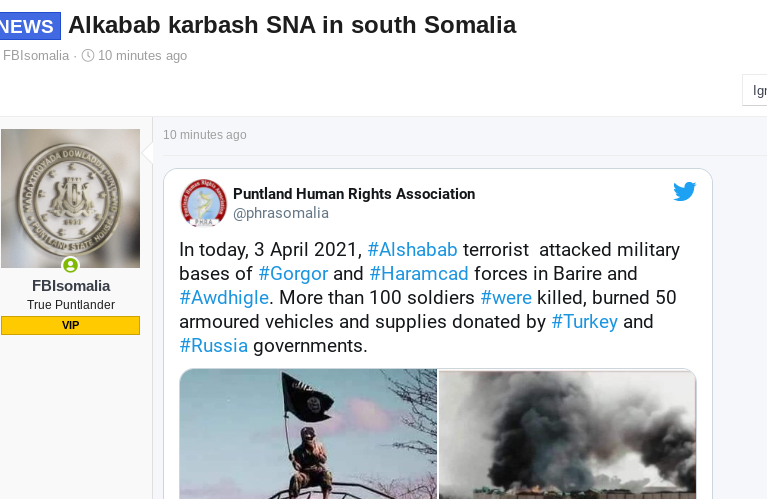Click the @phrasomalia Twitter handle
Image resolution: width=767 pixels, height=499 pixels.
(281, 213)
